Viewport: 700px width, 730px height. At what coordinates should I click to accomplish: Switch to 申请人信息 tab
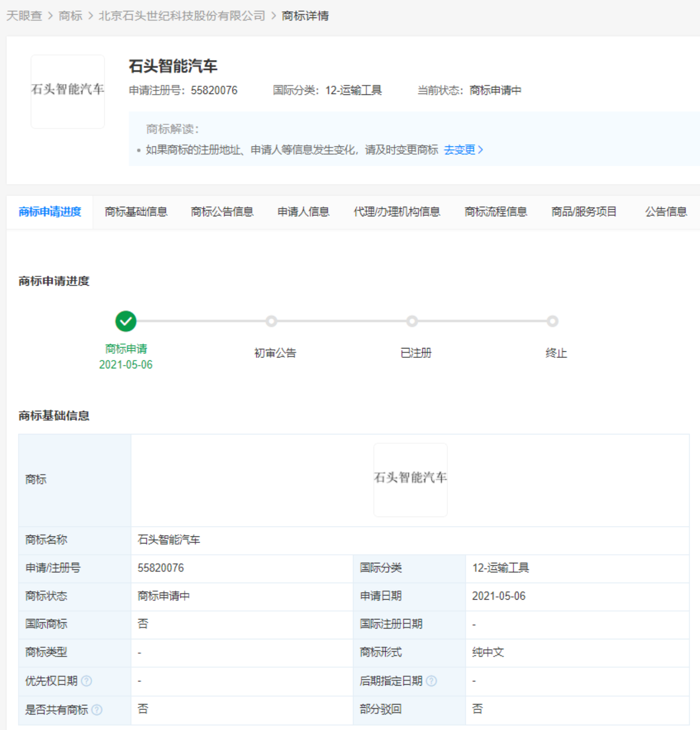pyautogui.click(x=303, y=212)
